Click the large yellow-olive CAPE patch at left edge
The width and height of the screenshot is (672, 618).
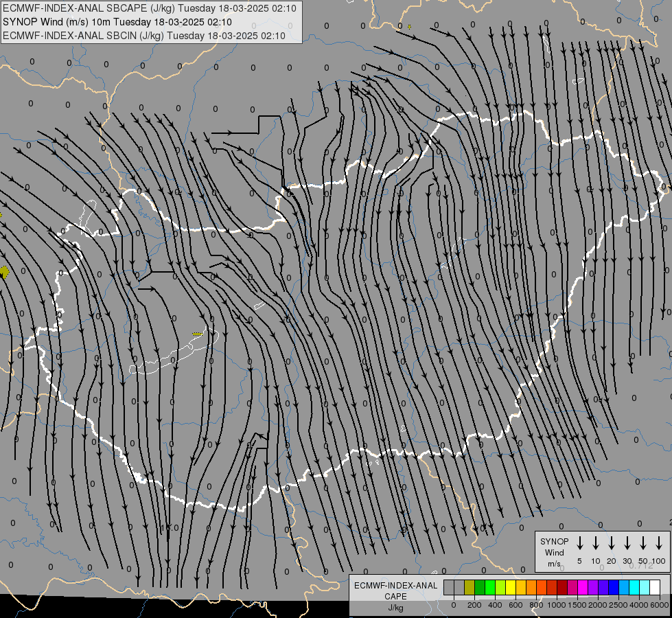[x=4, y=272]
